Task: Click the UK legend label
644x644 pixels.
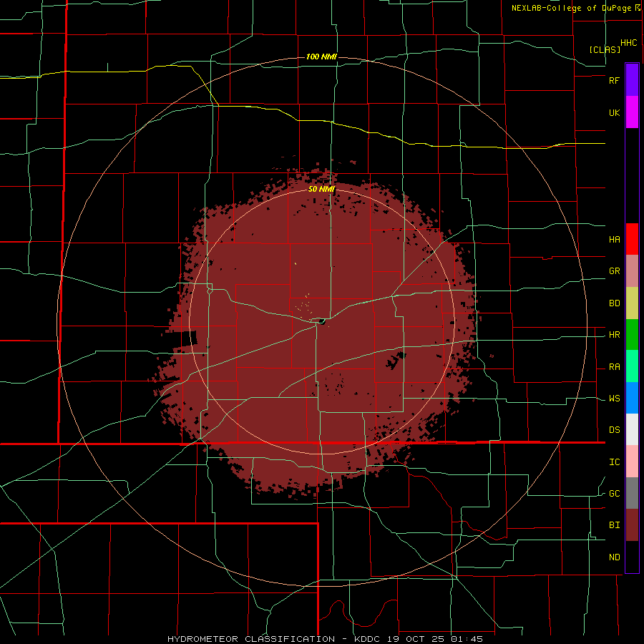Action: 614,112
